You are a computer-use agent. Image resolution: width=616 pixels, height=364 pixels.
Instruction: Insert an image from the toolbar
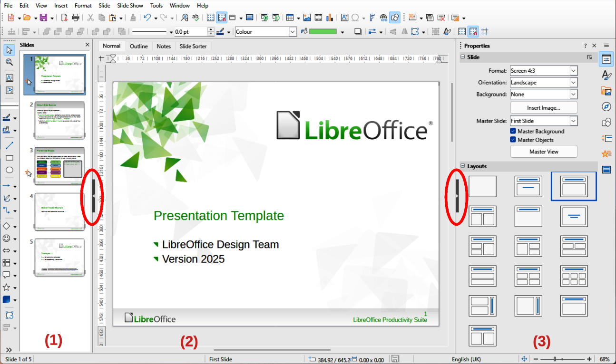point(307,18)
